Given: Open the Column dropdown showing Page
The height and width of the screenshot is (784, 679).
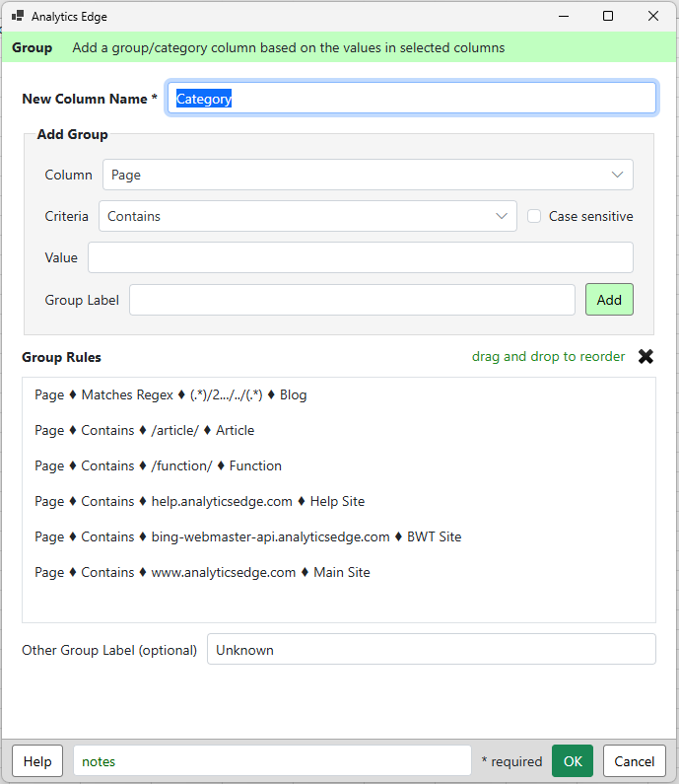Looking at the screenshot, I should point(368,175).
